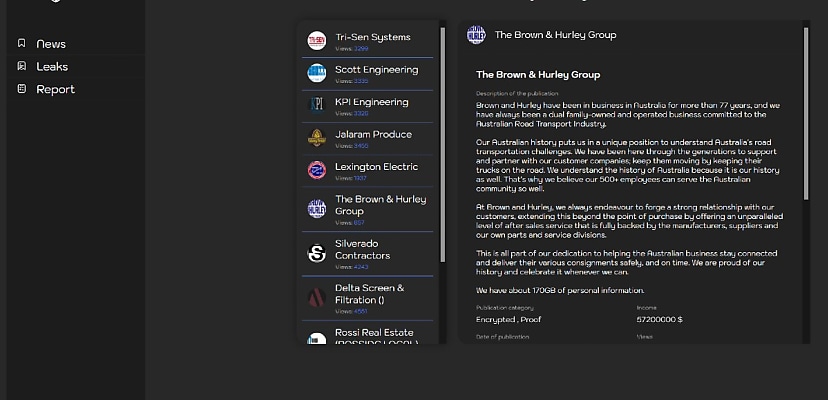Select the KPI Engineering entry

click(x=368, y=106)
